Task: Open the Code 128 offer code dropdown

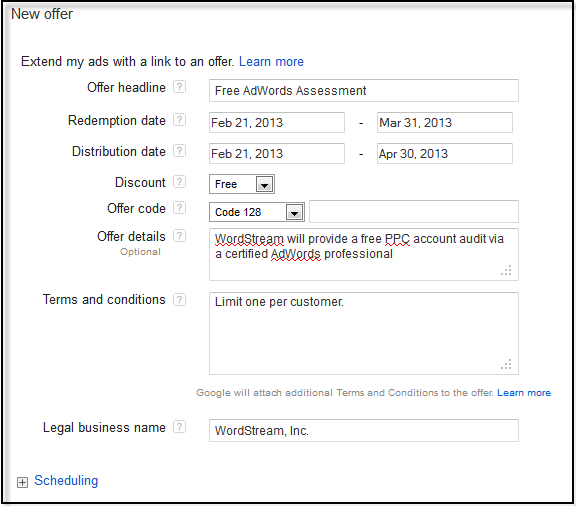Action: pyautogui.click(x=257, y=212)
